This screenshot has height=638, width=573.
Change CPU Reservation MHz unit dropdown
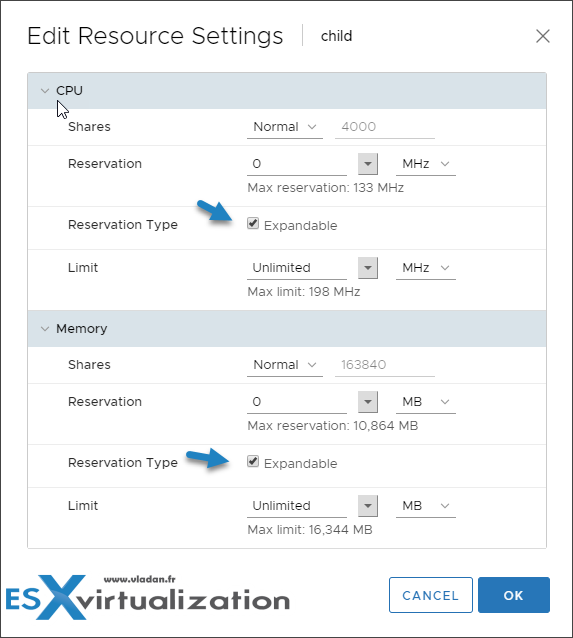click(426, 164)
